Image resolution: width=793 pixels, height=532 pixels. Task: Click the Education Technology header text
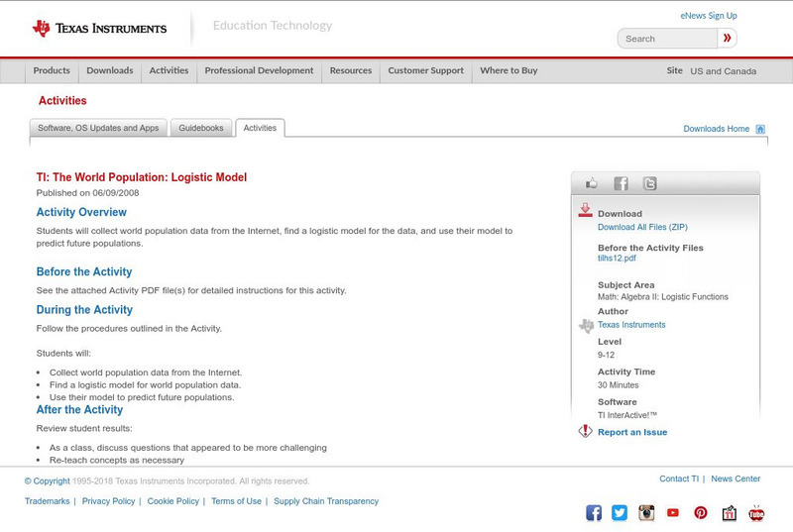pyautogui.click(x=272, y=25)
